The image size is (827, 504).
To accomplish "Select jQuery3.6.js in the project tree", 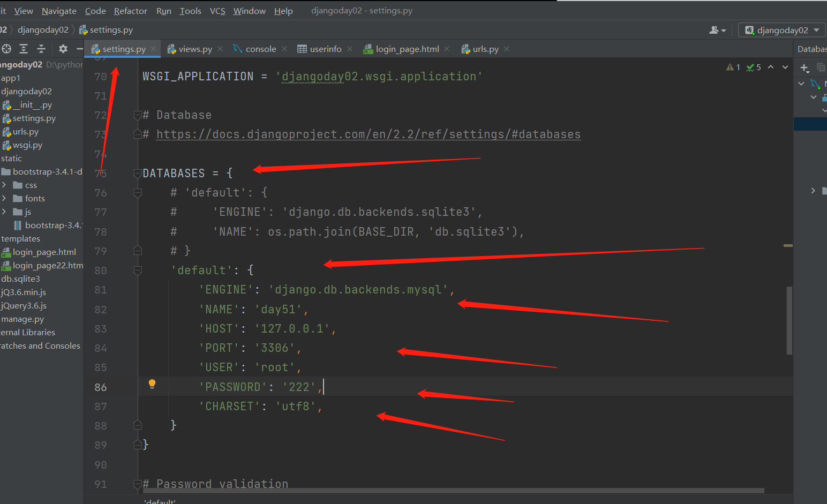I will [24, 306].
